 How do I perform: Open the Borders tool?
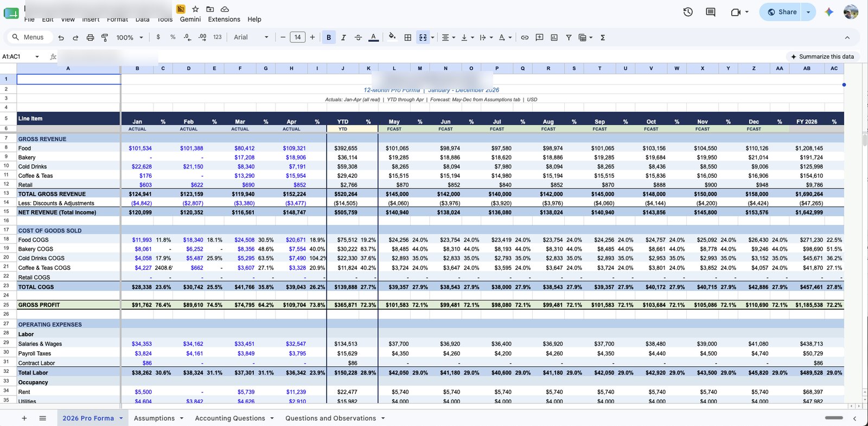[407, 37]
